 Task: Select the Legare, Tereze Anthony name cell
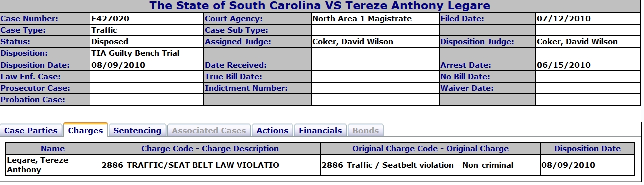(x=53, y=165)
